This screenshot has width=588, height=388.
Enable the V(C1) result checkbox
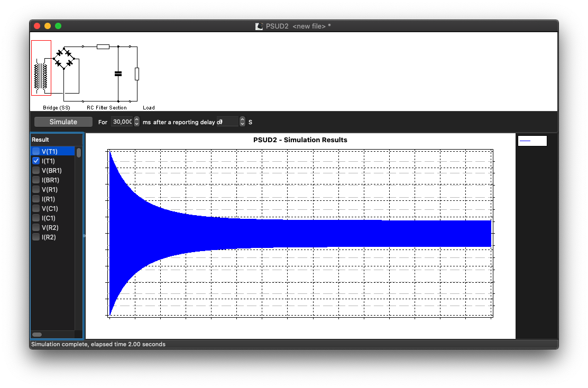[36, 208]
